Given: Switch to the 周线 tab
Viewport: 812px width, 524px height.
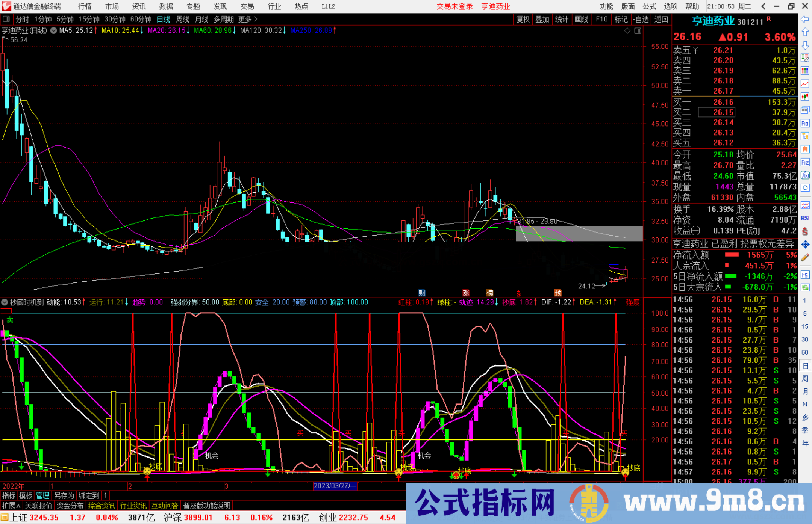Looking at the screenshot, I should (183, 19).
